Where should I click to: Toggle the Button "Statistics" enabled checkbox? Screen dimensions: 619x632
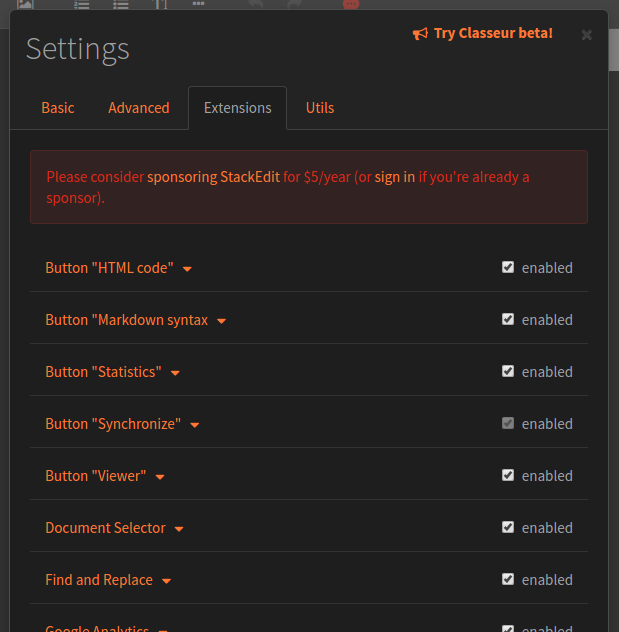(x=508, y=371)
